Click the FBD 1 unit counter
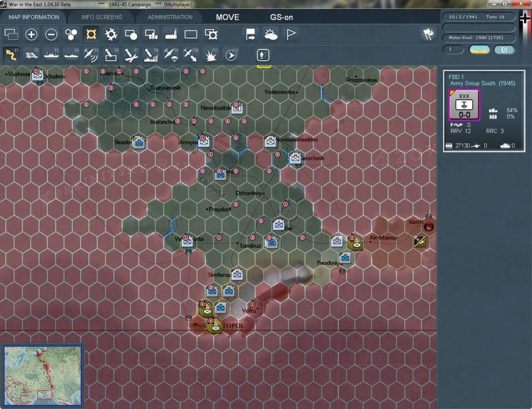532x409 pixels. coord(464,105)
